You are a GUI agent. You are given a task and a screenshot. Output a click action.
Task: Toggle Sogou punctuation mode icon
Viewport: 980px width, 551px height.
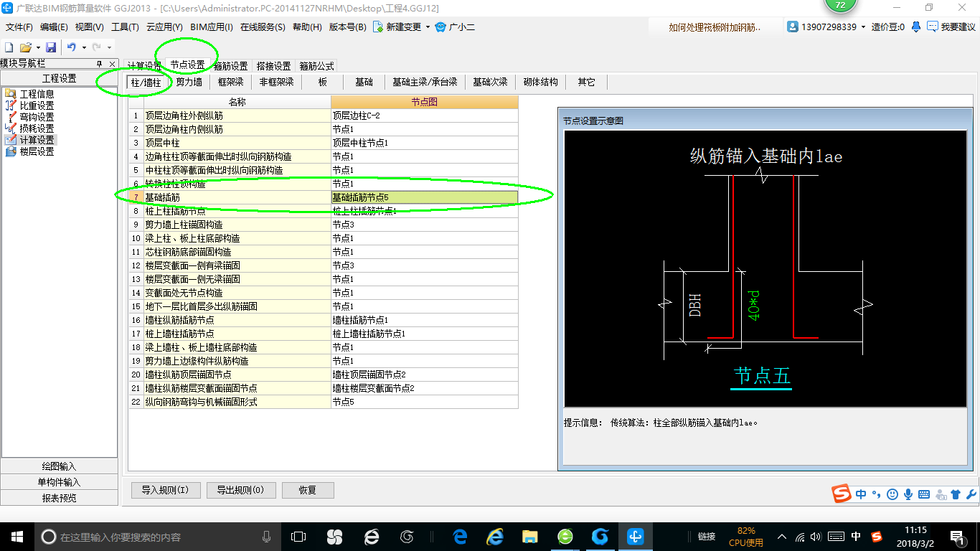pyautogui.click(x=877, y=494)
